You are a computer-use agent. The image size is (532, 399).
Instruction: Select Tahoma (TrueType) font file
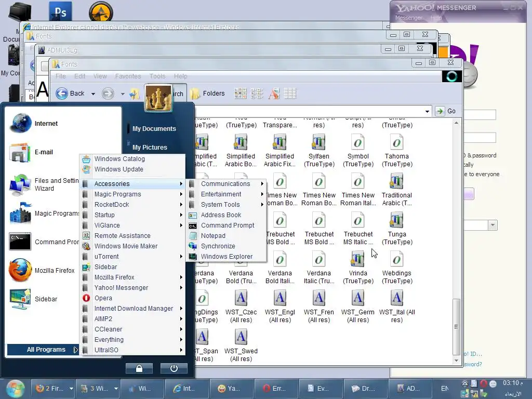point(397,151)
